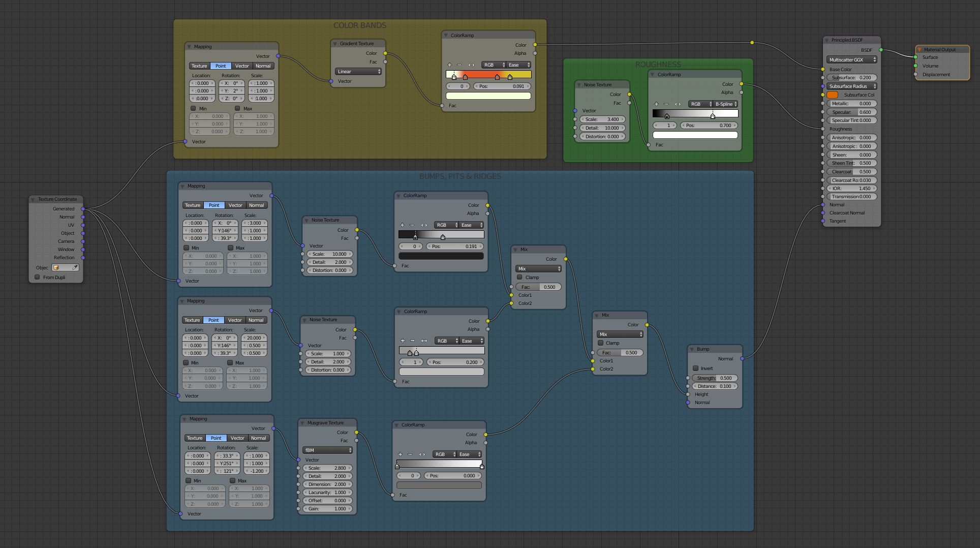Select Vector type in Color Bands Mapping node
The height and width of the screenshot is (548, 980).
(242, 66)
